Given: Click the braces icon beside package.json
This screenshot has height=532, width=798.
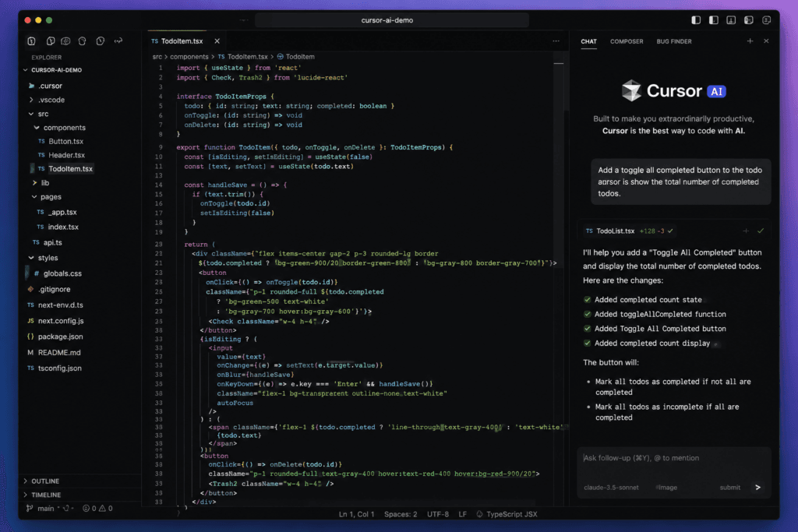Looking at the screenshot, I should click(30, 336).
